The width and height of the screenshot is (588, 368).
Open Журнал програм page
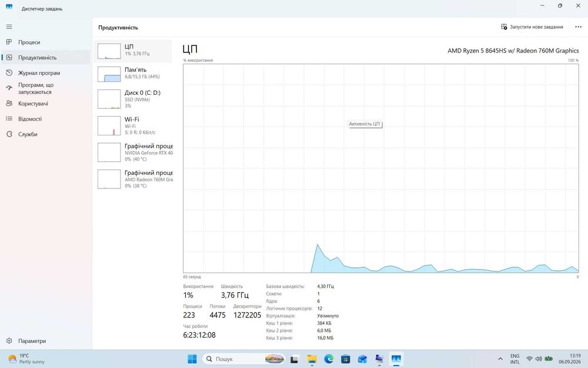[46, 73]
